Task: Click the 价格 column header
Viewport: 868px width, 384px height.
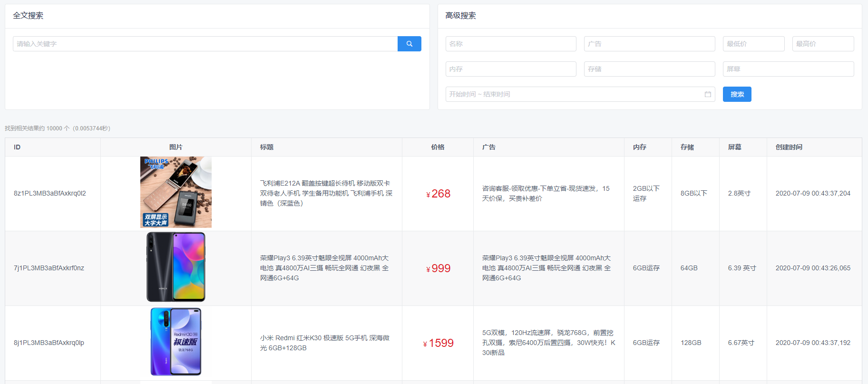Action: 438,147
